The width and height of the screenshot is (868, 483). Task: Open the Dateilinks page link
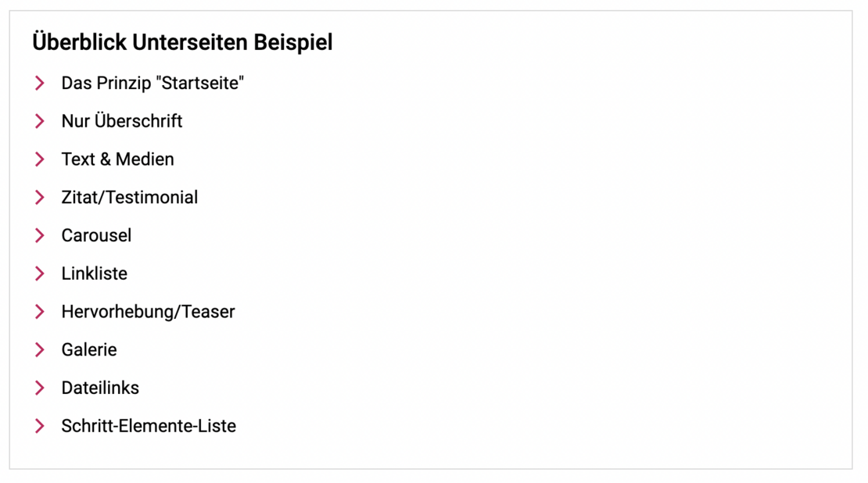point(100,388)
